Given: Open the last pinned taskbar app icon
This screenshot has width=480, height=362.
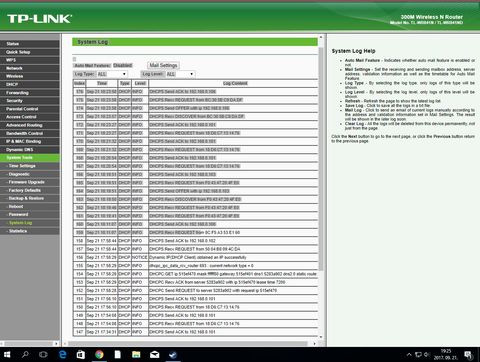Looking at the screenshot, I should pos(173,354).
